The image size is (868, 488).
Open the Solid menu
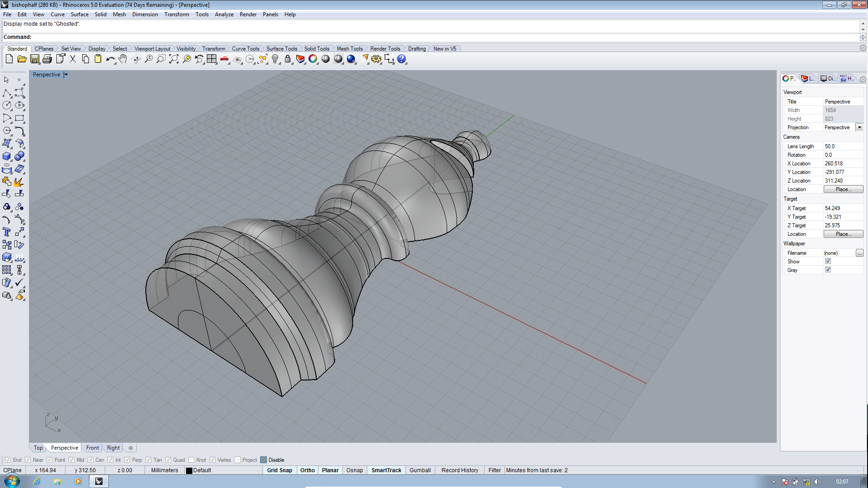[100, 14]
